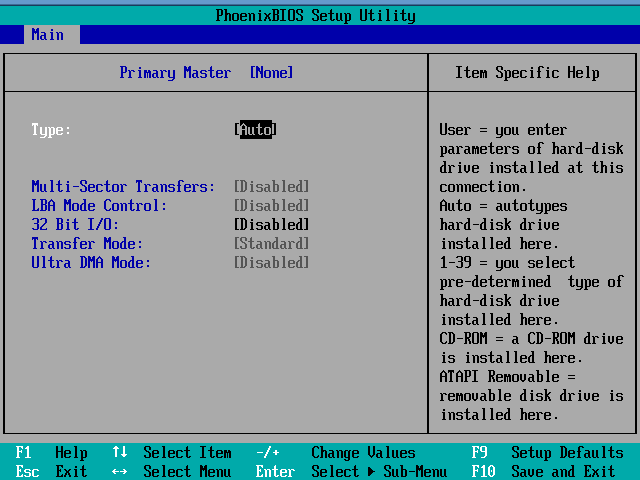Click the Setup Defaults label
The height and width of the screenshot is (480, 640).
567,453
